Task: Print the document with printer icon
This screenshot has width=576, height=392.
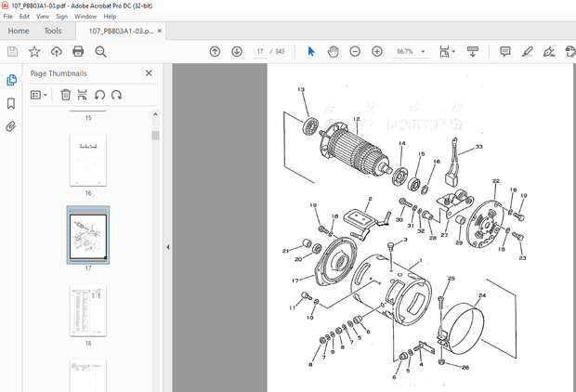Action: 78,51
